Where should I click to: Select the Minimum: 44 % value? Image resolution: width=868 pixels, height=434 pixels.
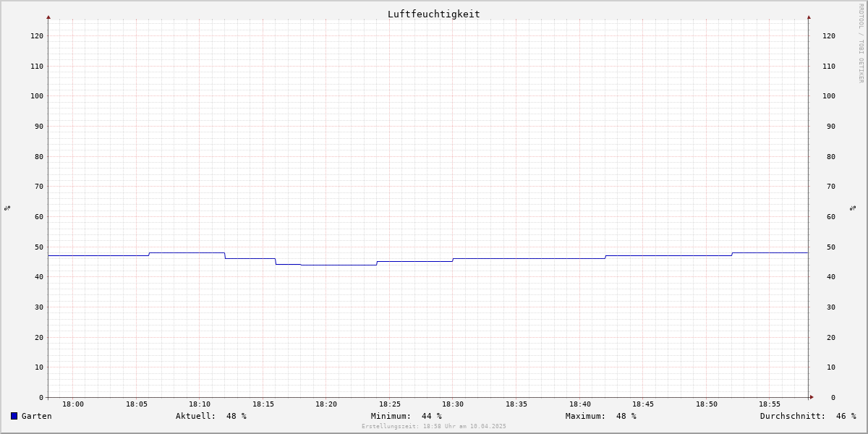[x=407, y=416]
